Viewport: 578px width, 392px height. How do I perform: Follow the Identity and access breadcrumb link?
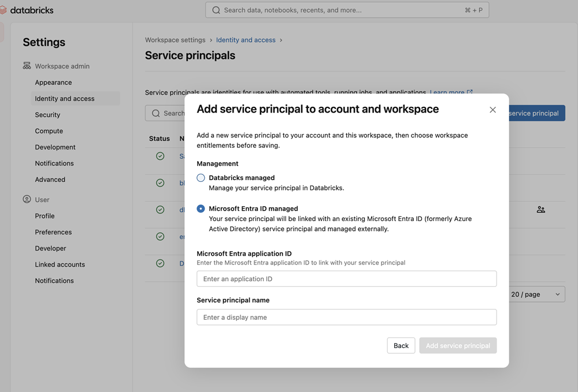(x=246, y=40)
